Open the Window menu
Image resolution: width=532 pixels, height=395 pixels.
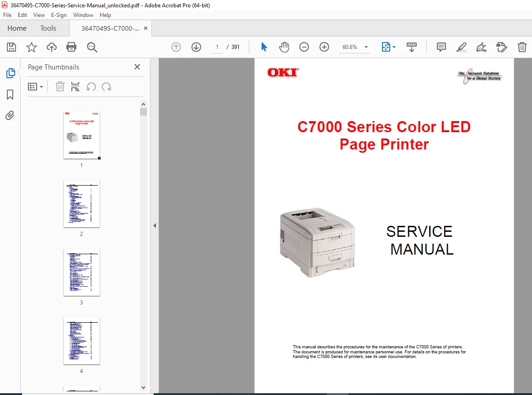coord(83,15)
